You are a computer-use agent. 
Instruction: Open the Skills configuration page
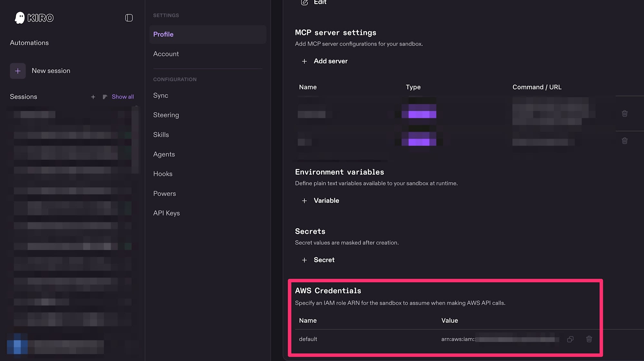161,135
